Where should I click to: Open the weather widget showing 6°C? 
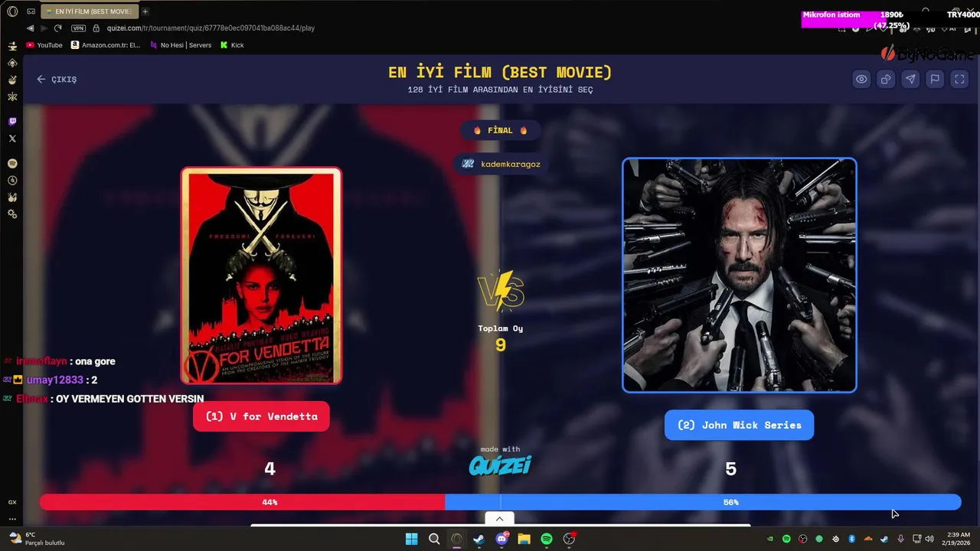37,539
